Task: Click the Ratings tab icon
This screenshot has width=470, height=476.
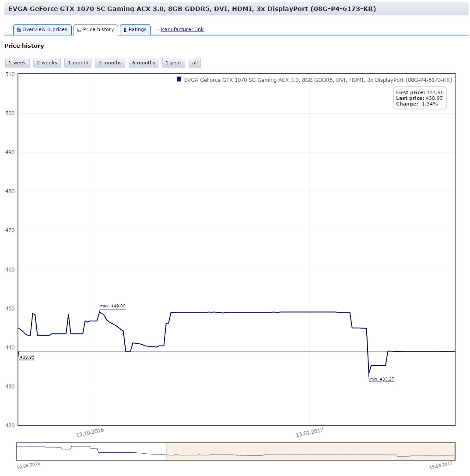Action: tap(125, 30)
